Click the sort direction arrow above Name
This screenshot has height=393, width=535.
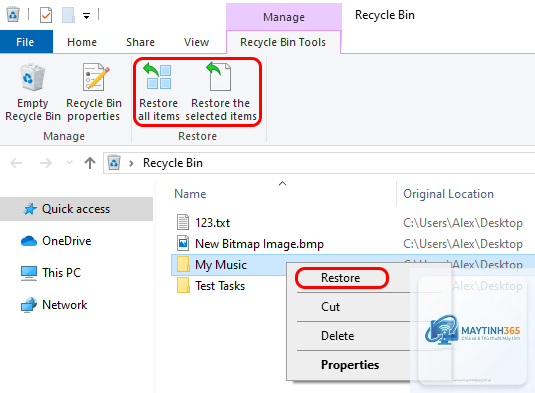pos(283,184)
